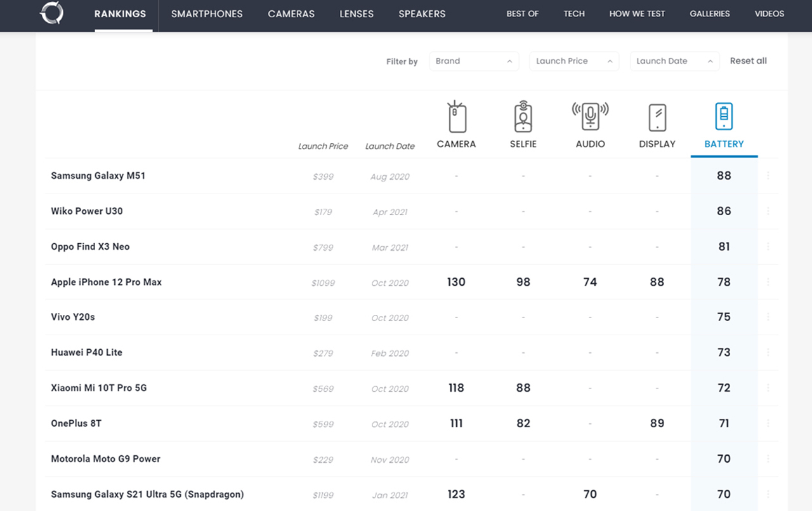Image resolution: width=812 pixels, height=511 pixels.
Task: Click Galaxy S21 Ultra audio score 70
Action: point(590,494)
